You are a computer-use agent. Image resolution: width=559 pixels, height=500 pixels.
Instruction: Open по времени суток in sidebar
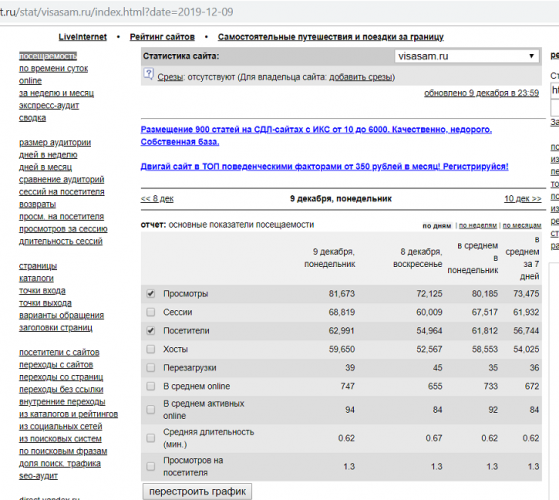(x=53, y=68)
